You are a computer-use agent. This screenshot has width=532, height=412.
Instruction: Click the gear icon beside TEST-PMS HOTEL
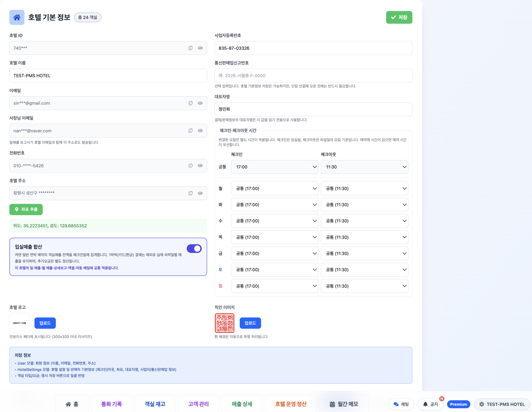coord(482,404)
